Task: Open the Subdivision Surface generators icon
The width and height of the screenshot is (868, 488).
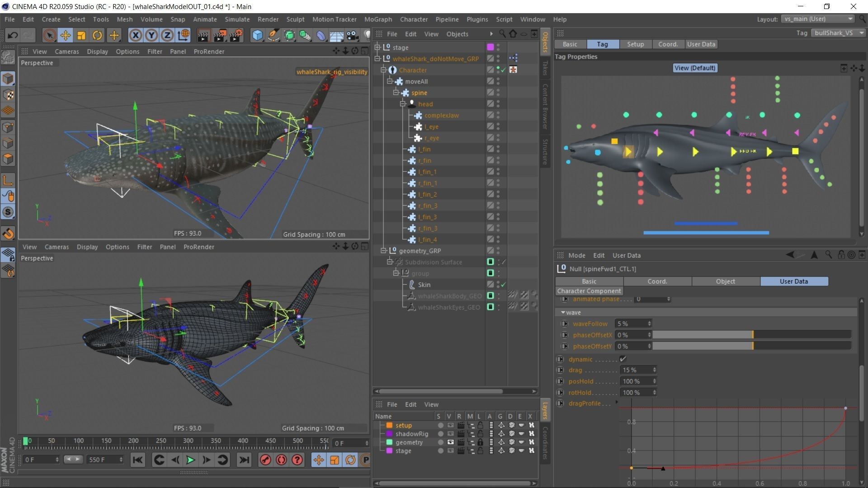Action: coord(289,35)
